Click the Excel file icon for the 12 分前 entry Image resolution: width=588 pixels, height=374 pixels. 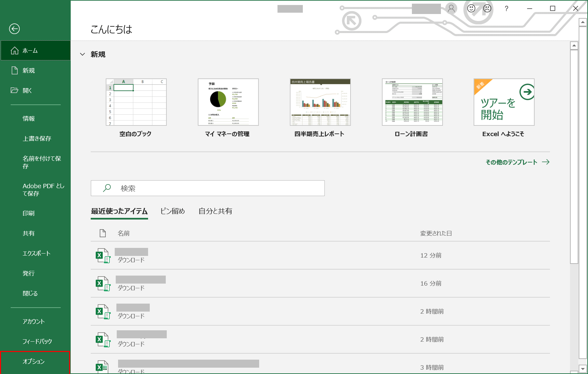[103, 256]
